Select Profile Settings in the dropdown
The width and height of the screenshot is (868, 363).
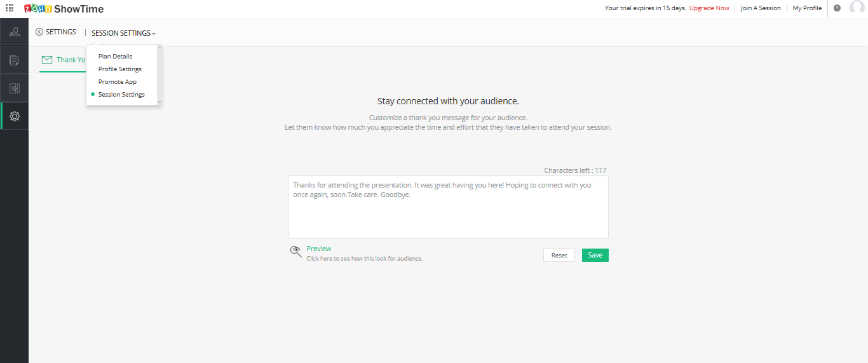click(x=120, y=69)
